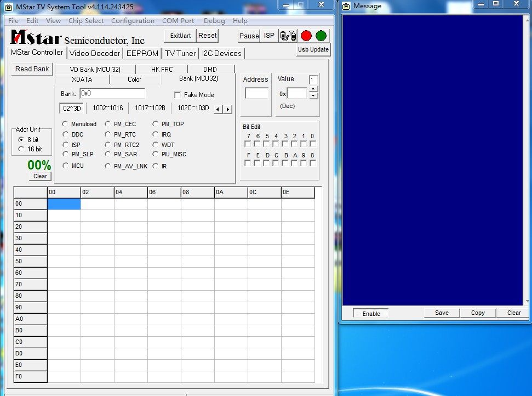
Task: Click the Read Bank button
Action: coord(31,69)
